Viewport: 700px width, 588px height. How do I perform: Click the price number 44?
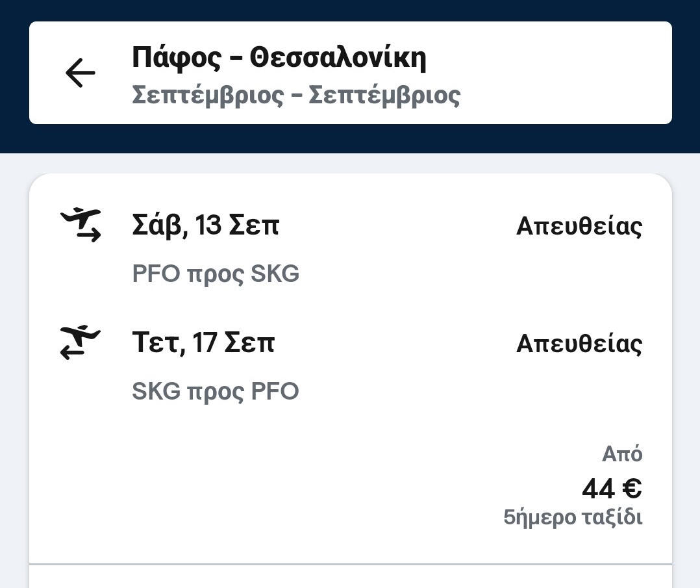pos(598,489)
